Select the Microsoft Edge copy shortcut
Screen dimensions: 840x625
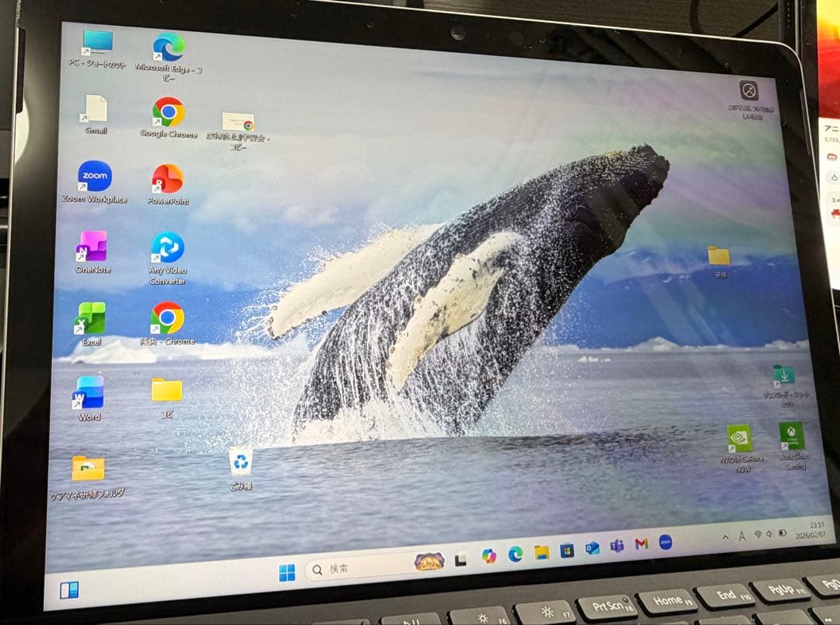168,48
